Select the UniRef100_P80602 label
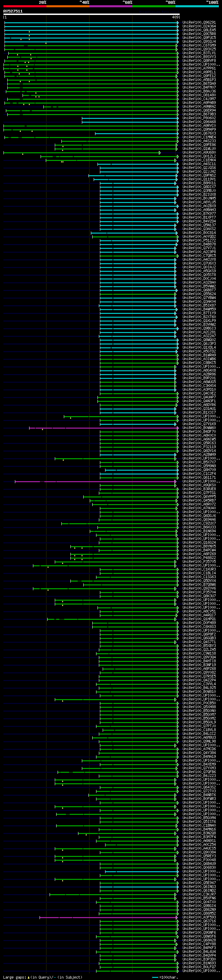The height and width of the screenshot is (980, 222). point(199,118)
